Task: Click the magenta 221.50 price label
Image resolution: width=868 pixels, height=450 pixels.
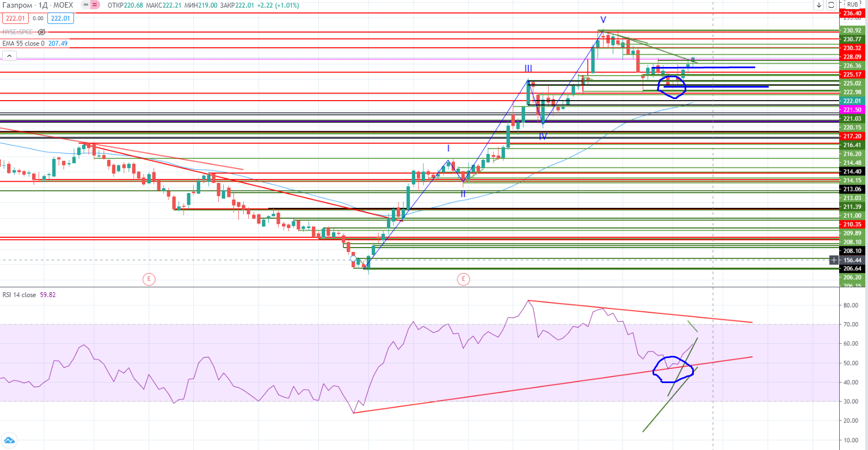Action: [x=852, y=110]
